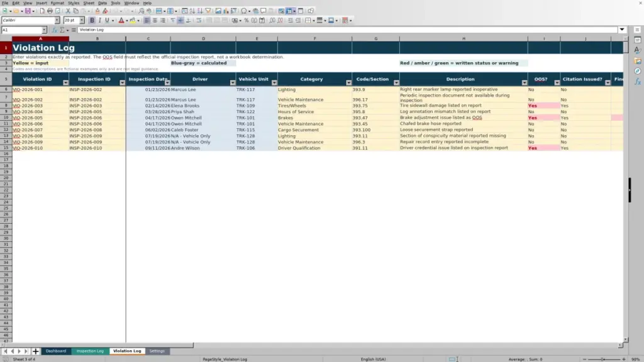
Task: Open the Functions sidebar fx icon
Action: tap(638, 82)
